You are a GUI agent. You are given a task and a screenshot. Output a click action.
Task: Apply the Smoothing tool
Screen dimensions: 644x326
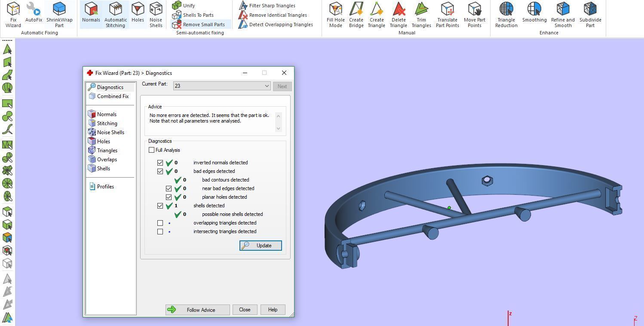534,12
